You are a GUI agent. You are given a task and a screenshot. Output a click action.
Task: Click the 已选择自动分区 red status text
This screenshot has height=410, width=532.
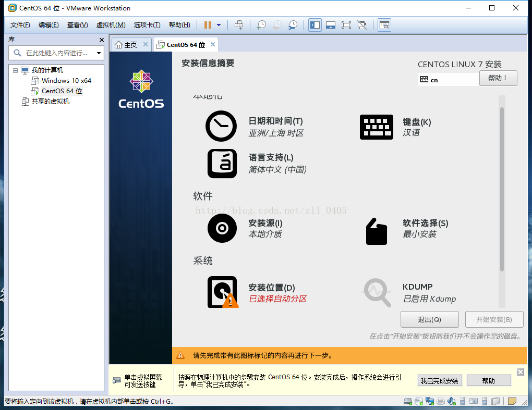point(277,299)
